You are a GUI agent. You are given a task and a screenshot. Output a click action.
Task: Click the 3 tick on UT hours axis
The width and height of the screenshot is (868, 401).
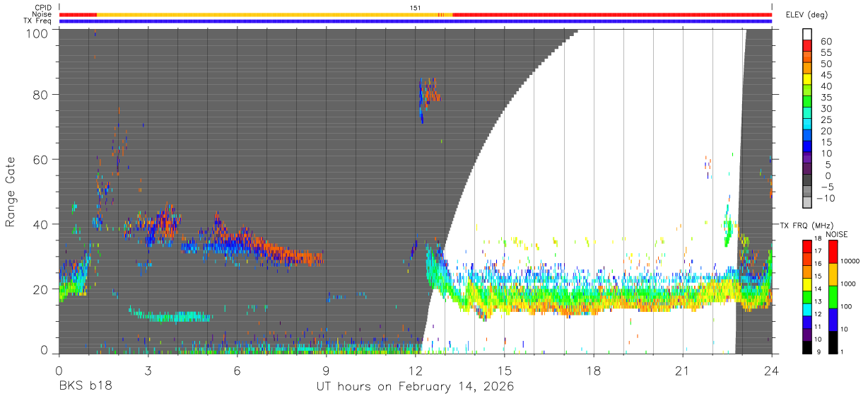[148, 371]
